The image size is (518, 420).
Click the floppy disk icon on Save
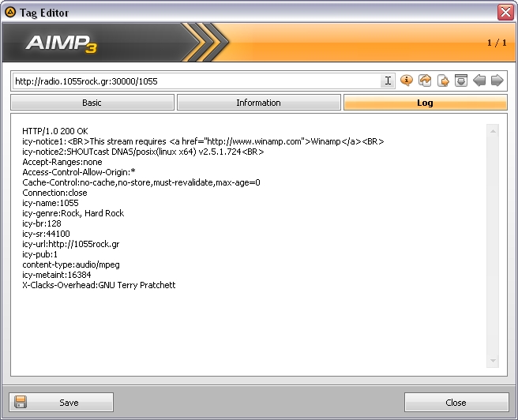[x=21, y=402]
